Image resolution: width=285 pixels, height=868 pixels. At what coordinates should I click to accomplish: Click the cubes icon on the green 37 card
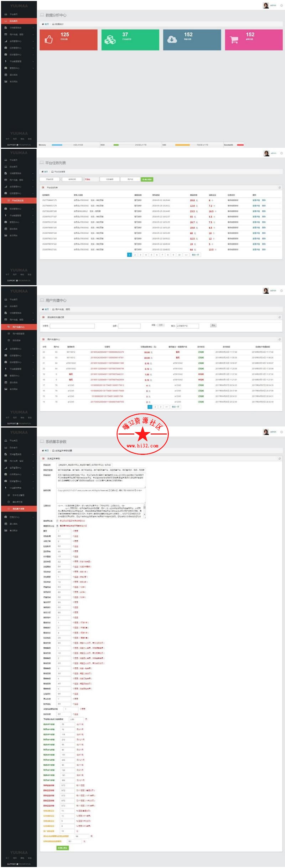[110, 40]
